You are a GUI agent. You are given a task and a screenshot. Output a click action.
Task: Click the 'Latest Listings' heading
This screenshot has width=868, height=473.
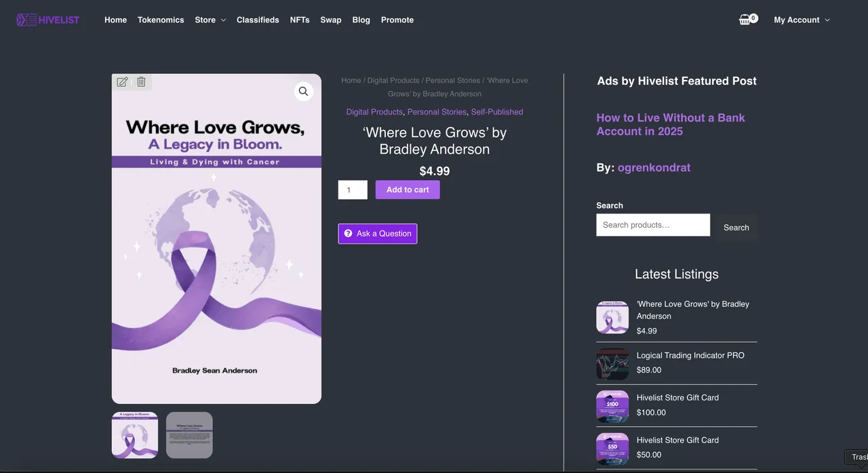pos(677,274)
